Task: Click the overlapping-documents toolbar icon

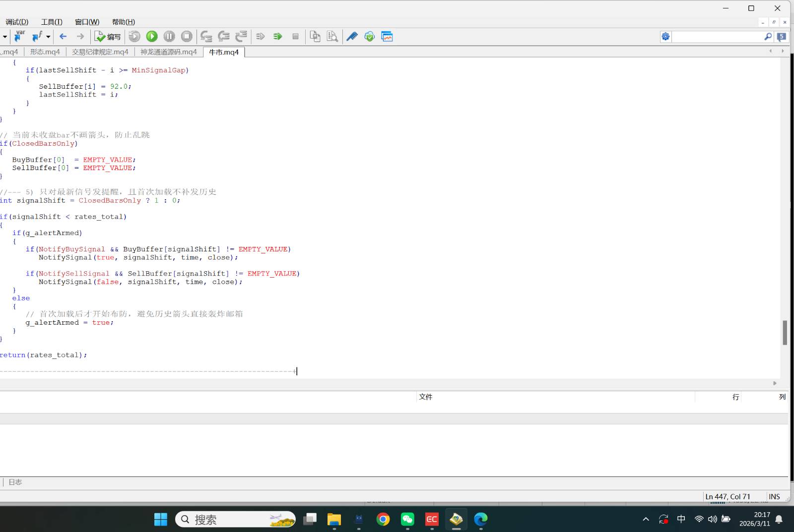Action: click(x=315, y=36)
